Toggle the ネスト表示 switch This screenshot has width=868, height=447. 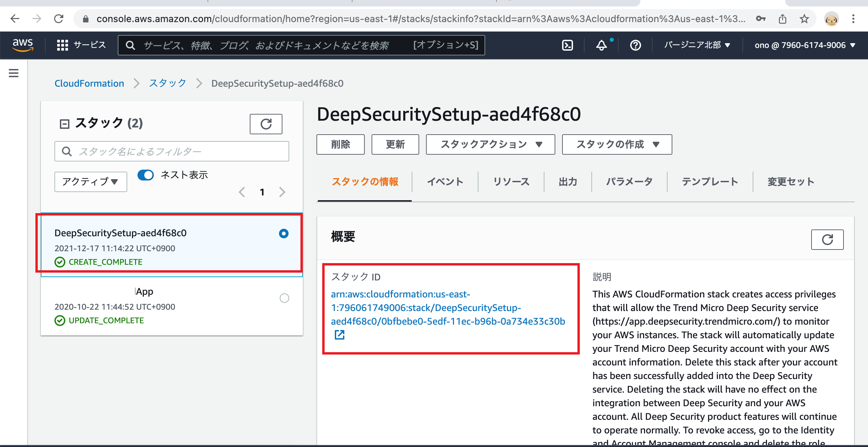tap(146, 175)
